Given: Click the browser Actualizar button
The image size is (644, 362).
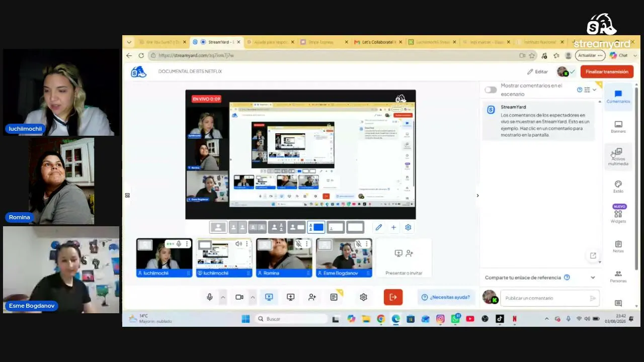Looking at the screenshot, I should [x=590, y=55].
